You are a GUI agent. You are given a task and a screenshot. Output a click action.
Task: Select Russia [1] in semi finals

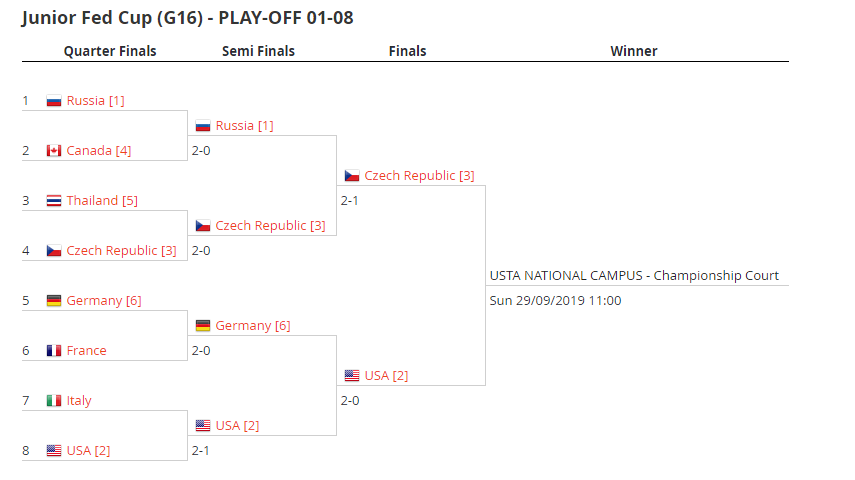point(244,126)
